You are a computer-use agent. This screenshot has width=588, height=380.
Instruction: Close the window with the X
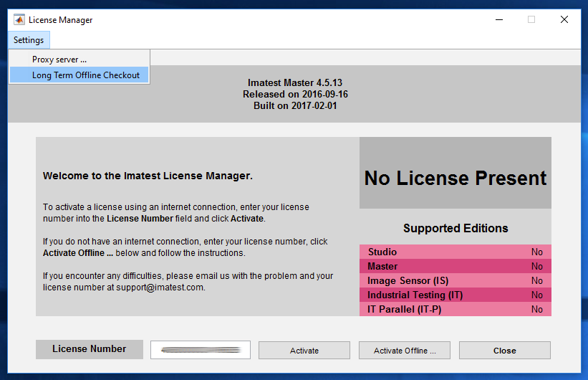[564, 19]
